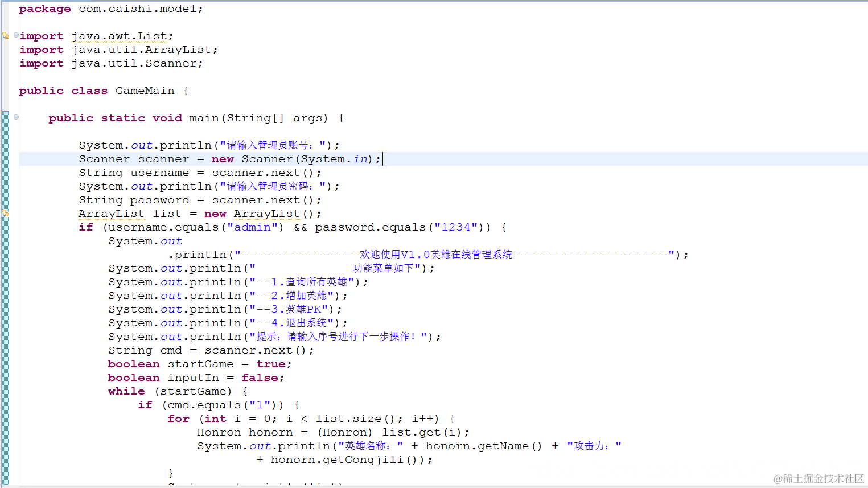This screenshot has width=868, height=488.
Task: Collapse the import statements fold toggle
Action: (16, 35)
